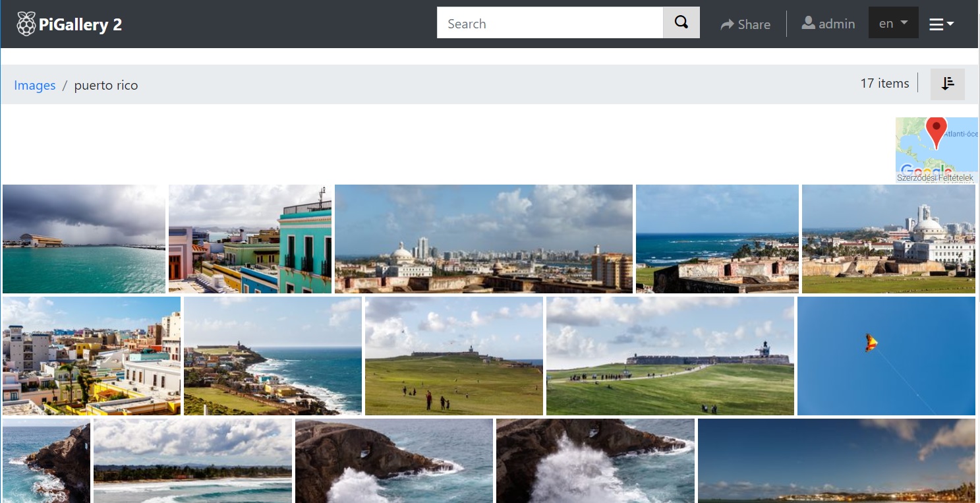Click the PiGallery 2 title text
Screen dimensions: 980x503
(x=80, y=25)
